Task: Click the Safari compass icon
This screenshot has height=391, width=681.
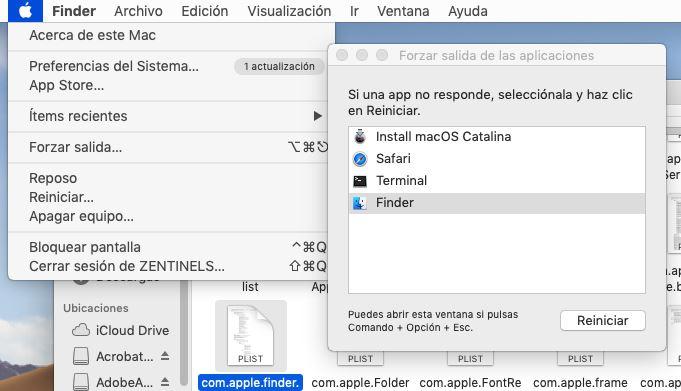Action: 360,159
